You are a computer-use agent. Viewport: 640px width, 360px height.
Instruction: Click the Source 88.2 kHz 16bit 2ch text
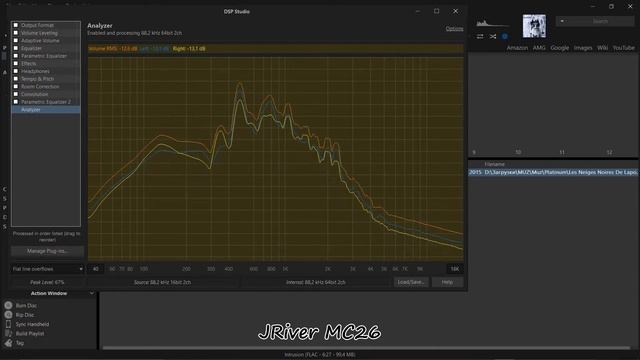point(162,282)
